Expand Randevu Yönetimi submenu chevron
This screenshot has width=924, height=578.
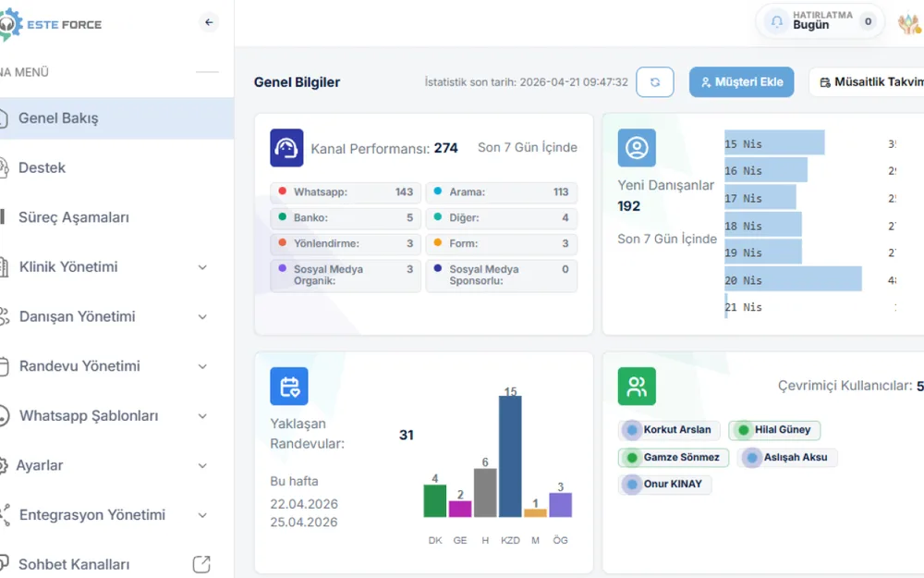[x=202, y=366]
